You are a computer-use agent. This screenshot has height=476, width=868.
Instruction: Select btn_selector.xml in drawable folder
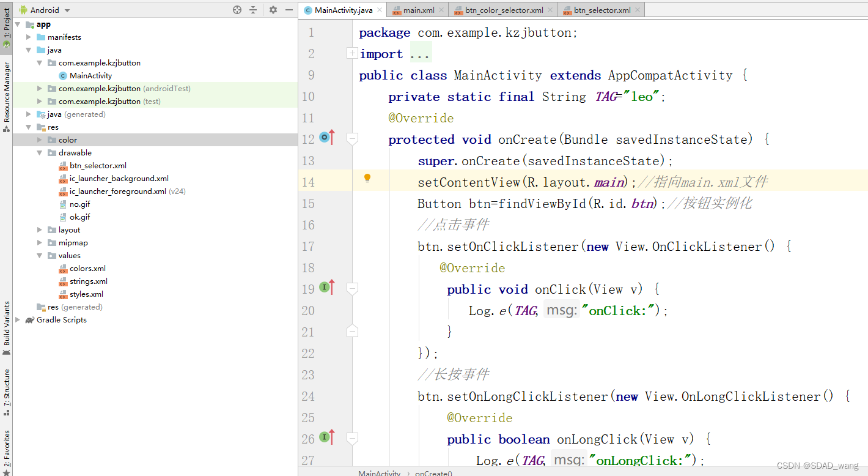tap(98, 166)
